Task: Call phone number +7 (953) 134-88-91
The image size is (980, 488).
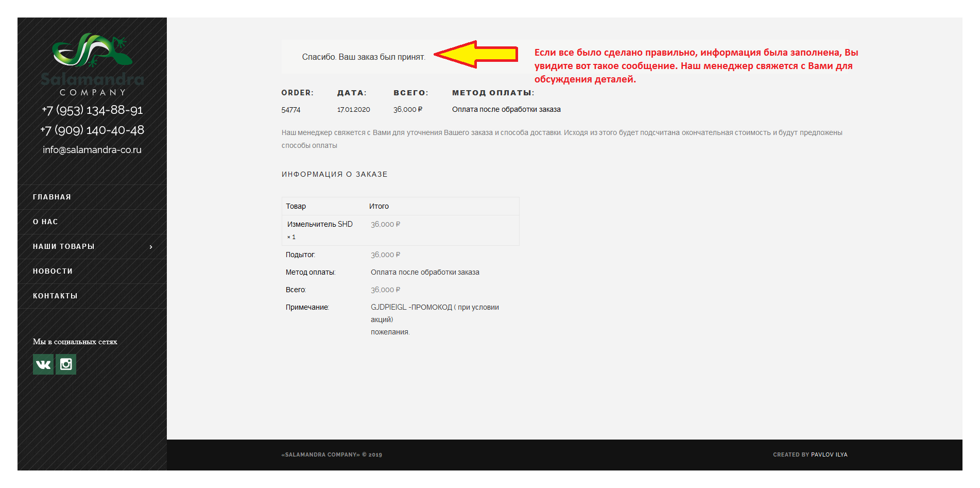Action: click(92, 110)
